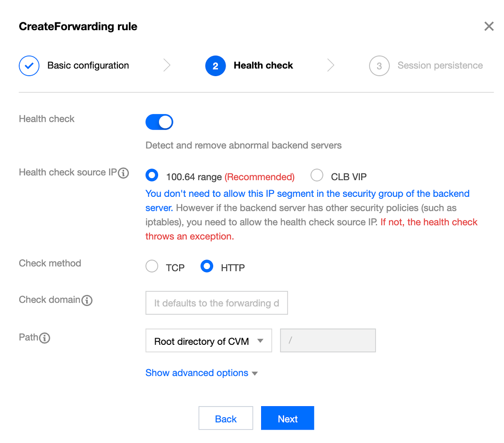Click the chevron arrow after Basic configuration
Image resolution: width=504 pixels, height=443 pixels.
pos(167,66)
